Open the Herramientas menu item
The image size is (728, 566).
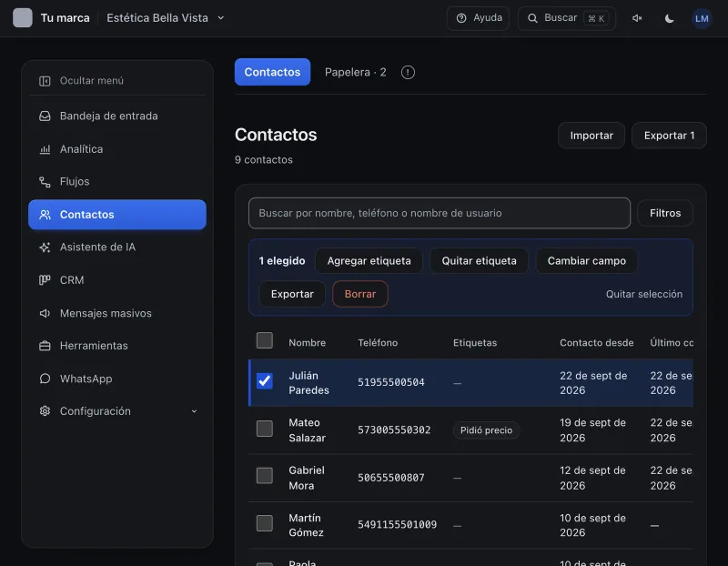pyautogui.click(x=117, y=346)
